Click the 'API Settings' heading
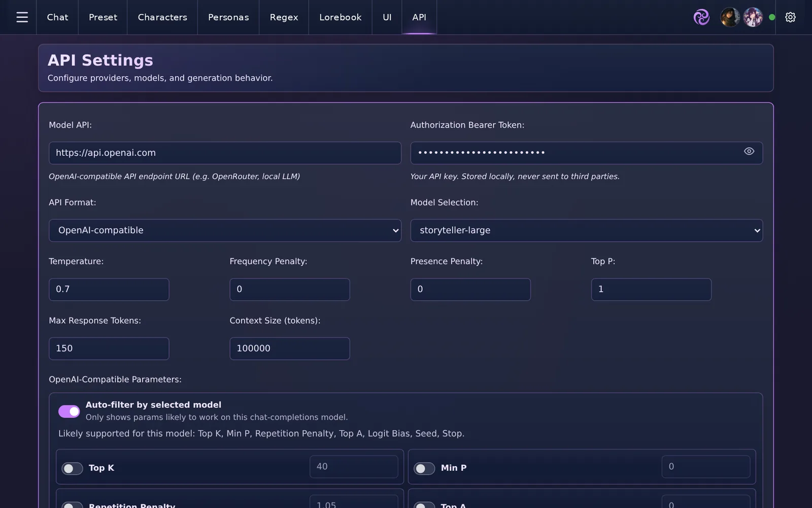This screenshot has height=508, width=812. [x=100, y=60]
